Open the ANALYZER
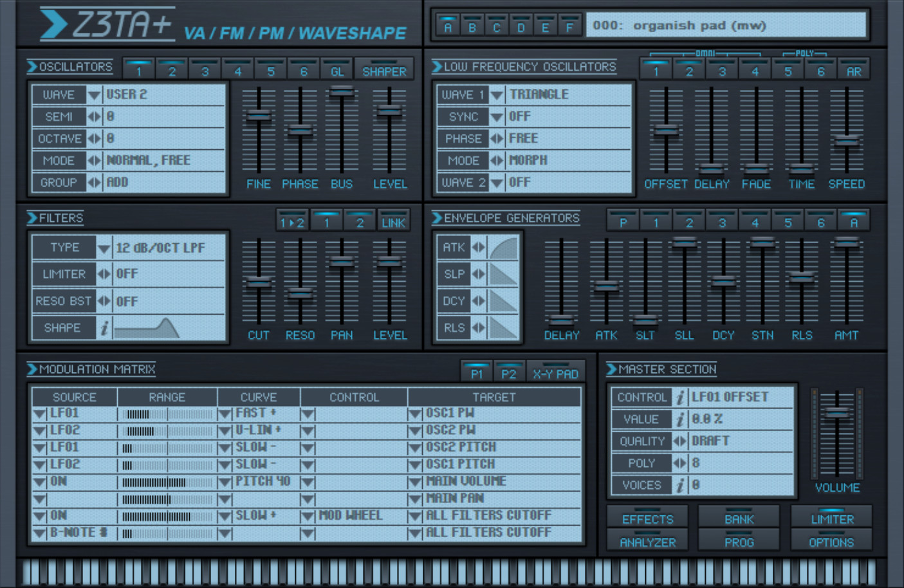This screenshot has width=904, height=588. click(647, 540)
